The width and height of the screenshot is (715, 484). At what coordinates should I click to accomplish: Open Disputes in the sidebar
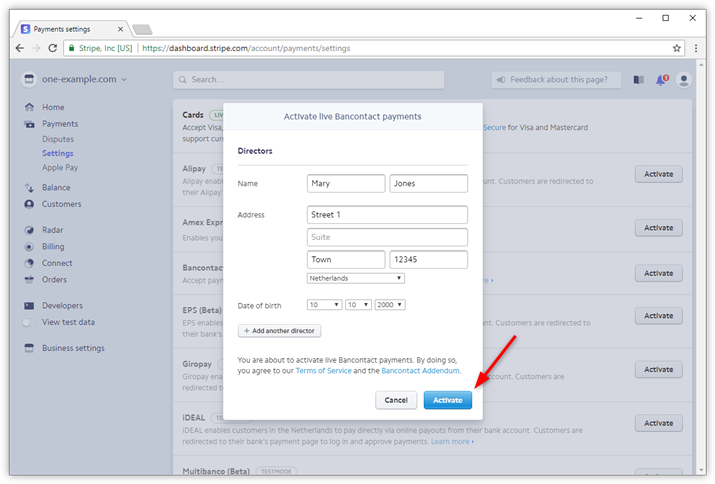point(58,139)
